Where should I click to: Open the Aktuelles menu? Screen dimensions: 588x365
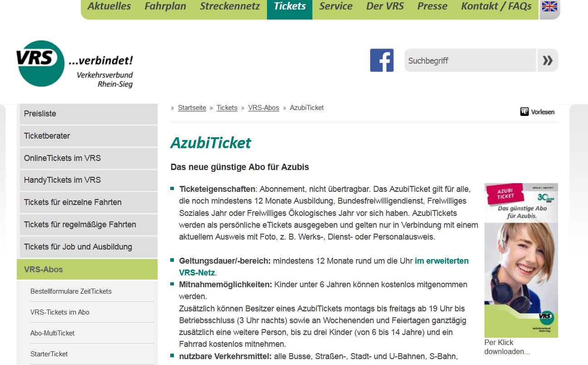coord(109,6)
